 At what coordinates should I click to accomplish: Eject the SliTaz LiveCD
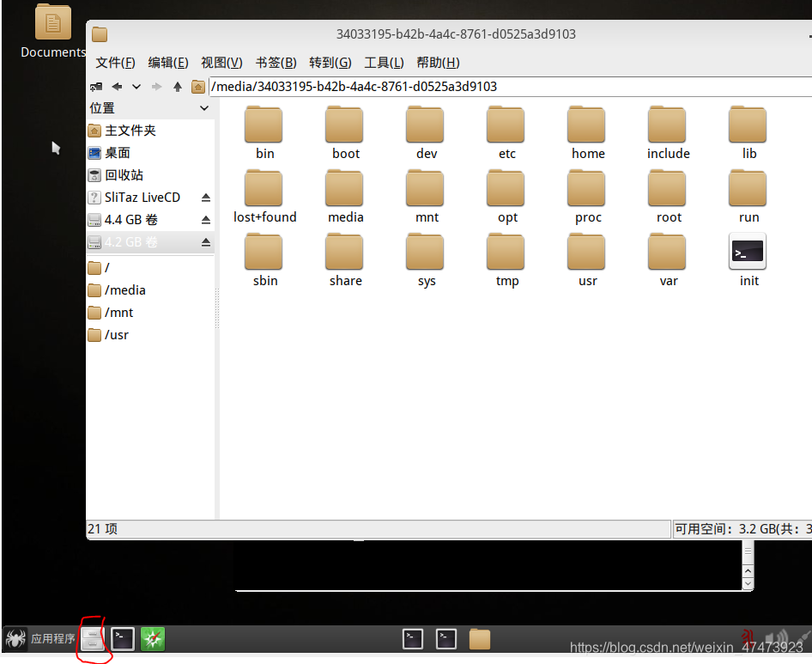click(x=206, y=198)
